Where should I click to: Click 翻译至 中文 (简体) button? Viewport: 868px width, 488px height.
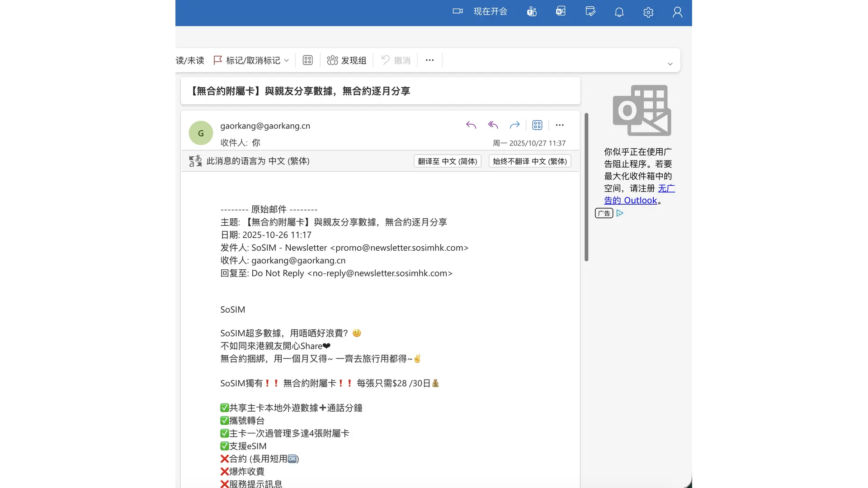click(x=447, y=161)
